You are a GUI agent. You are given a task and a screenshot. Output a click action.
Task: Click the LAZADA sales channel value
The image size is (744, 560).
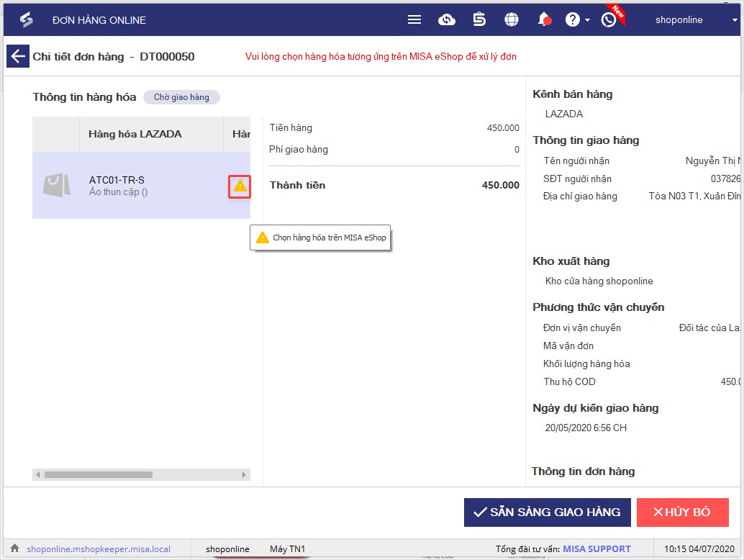click(563, 114)
